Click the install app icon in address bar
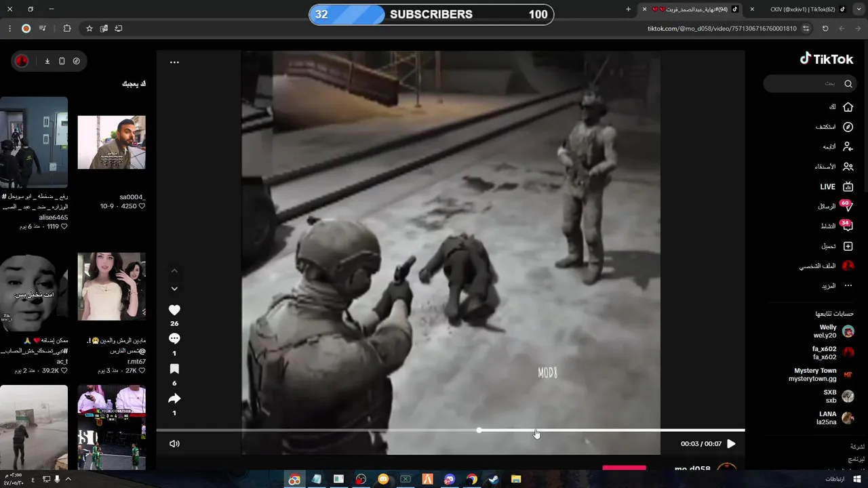This screenshot has width=868, height=488. click(x=119, y=28)
